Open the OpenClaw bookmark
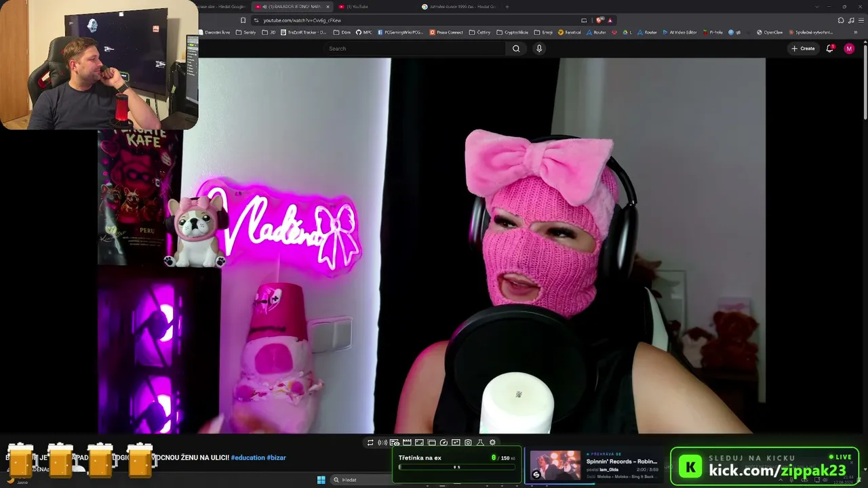Image resolution: width=868 pixels, height=488 pixels. (770, 33)
